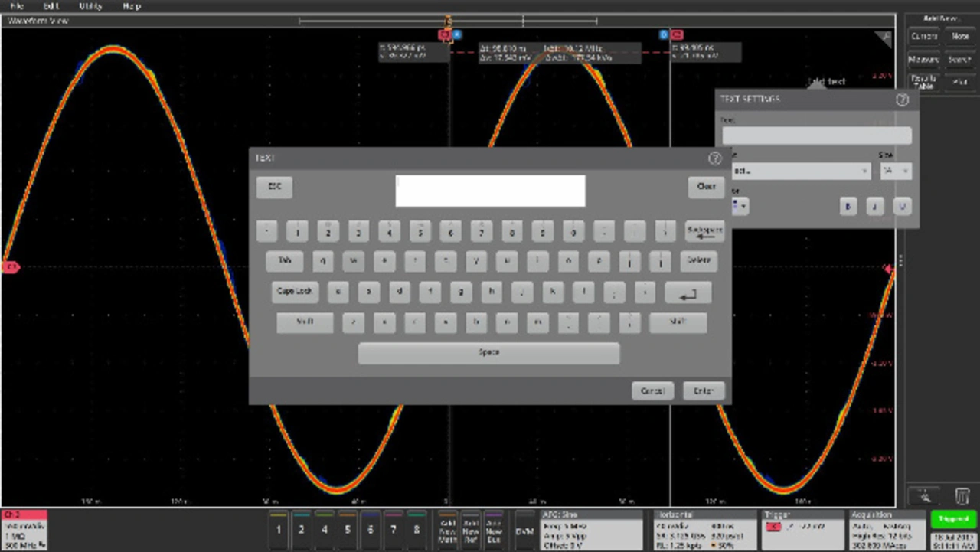Tap the q key on the keyboard
This screenshot has width=980, height=552.
click(322, 261)
